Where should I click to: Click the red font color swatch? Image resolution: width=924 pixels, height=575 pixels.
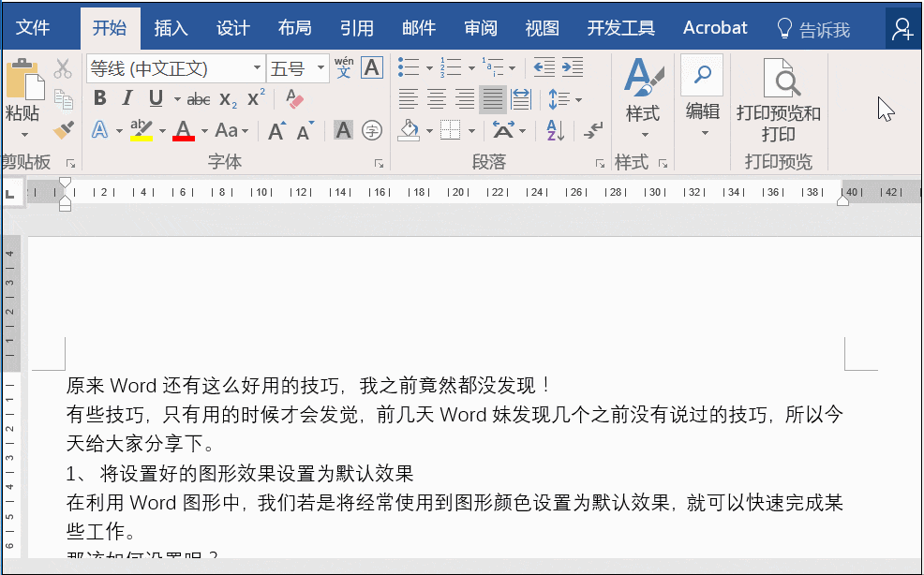pos(184,130)
